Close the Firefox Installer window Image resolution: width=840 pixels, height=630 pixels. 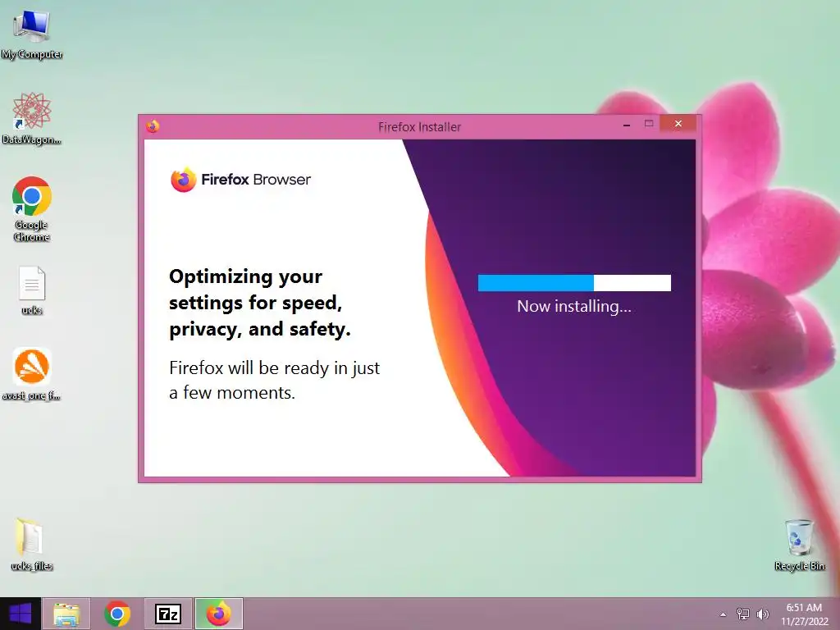[678, 124]
